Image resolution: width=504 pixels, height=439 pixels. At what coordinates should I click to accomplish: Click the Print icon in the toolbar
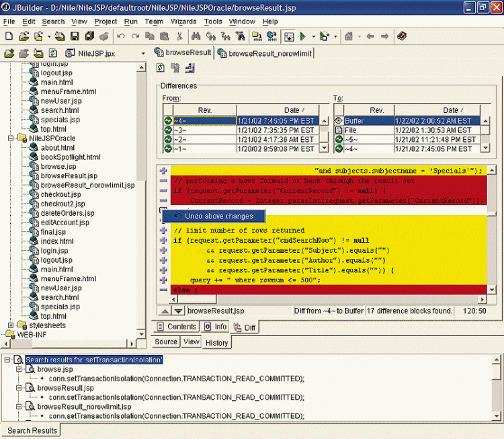coord(103,36)
